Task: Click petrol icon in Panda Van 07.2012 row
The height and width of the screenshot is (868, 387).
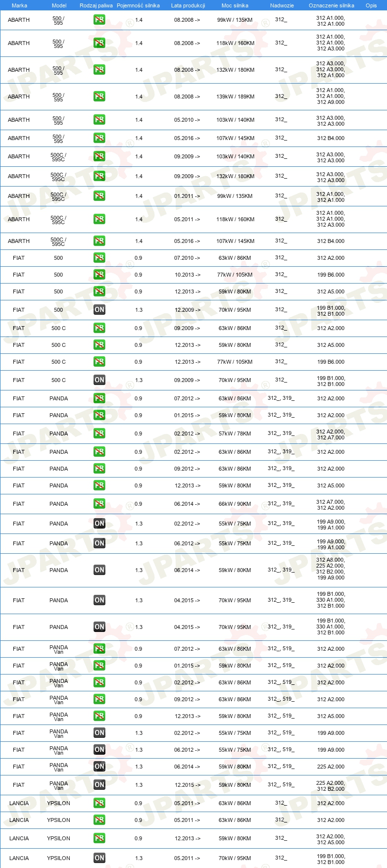Action: (x=99, y=649)
